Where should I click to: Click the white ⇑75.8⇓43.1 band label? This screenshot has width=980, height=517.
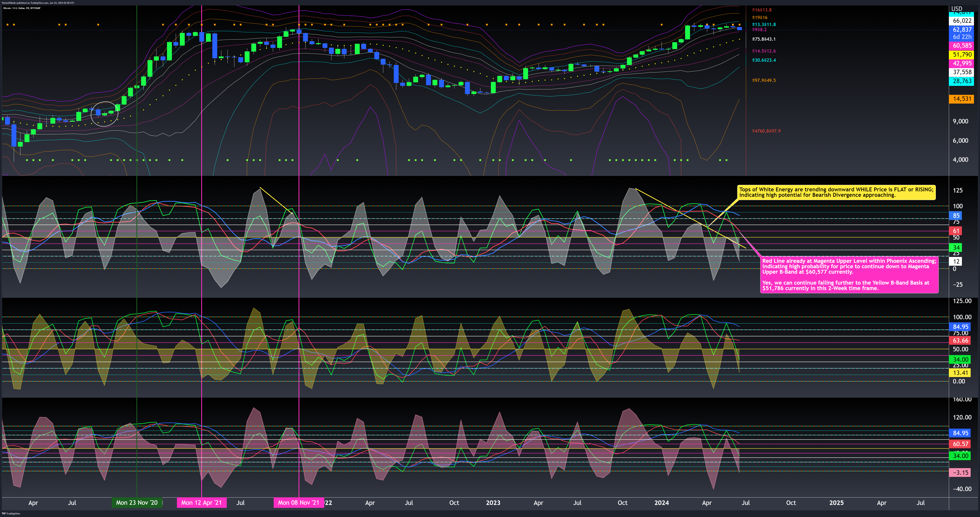(x=764, y=39)
